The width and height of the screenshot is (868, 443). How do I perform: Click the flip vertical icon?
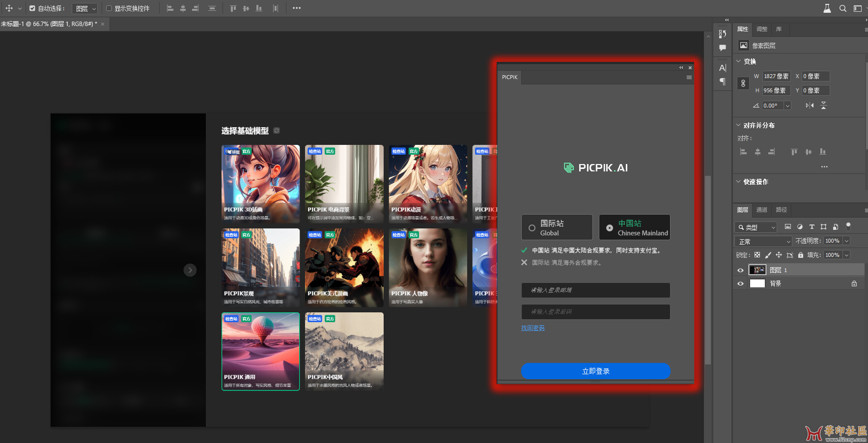click(824, 106)
